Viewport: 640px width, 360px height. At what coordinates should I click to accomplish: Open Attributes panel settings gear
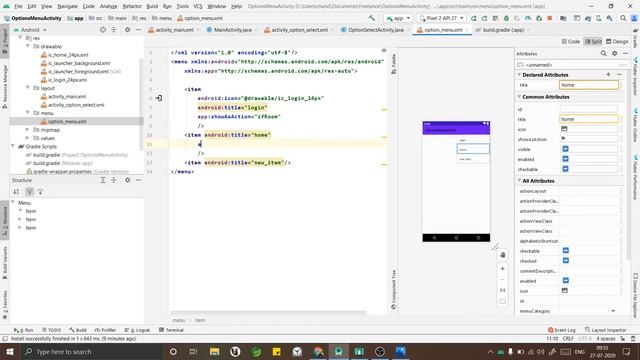(x=614, y=53)
